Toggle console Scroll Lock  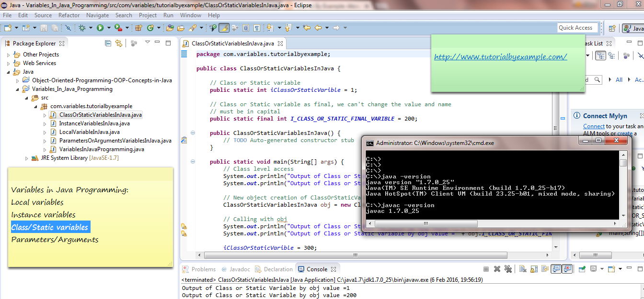coord(534,269)
